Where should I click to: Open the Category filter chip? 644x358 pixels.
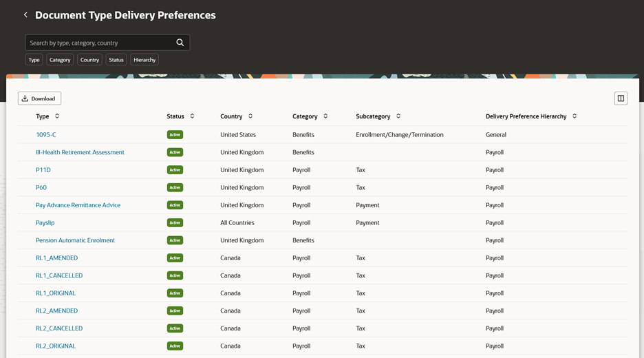[60, 60]
